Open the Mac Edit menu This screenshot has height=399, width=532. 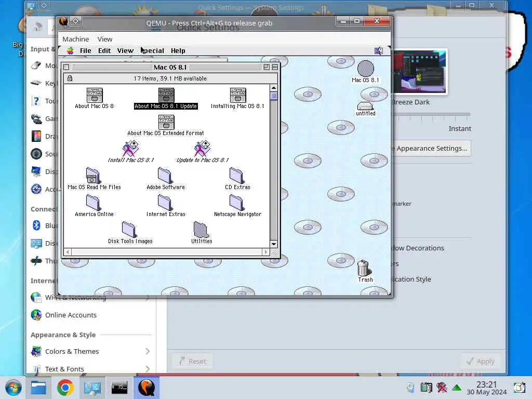(104, 51)
